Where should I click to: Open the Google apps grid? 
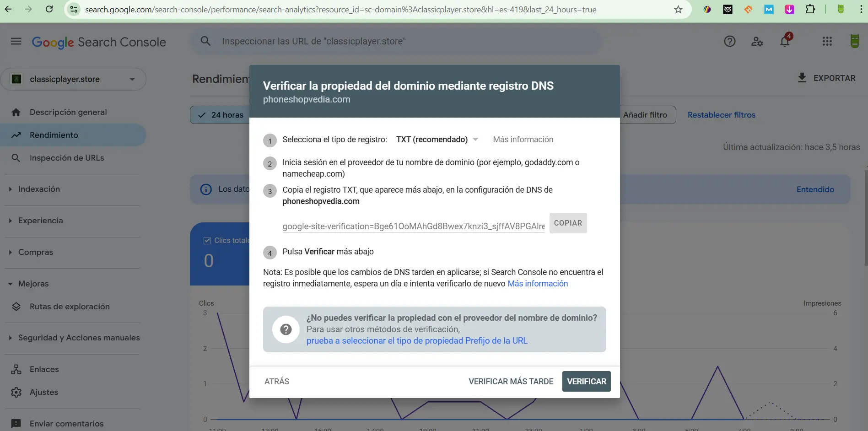coord(827,42)
